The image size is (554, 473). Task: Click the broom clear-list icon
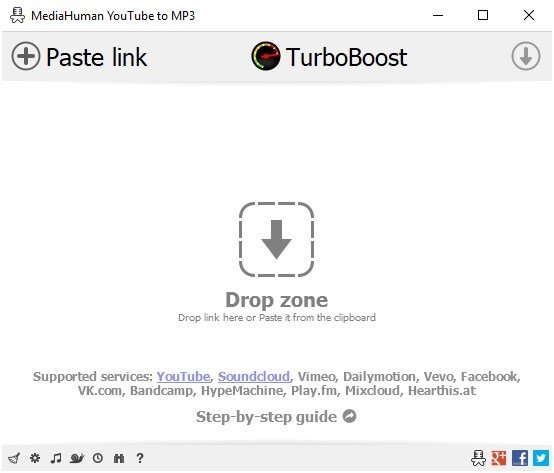pyautogui.click(x=14, y=458)
